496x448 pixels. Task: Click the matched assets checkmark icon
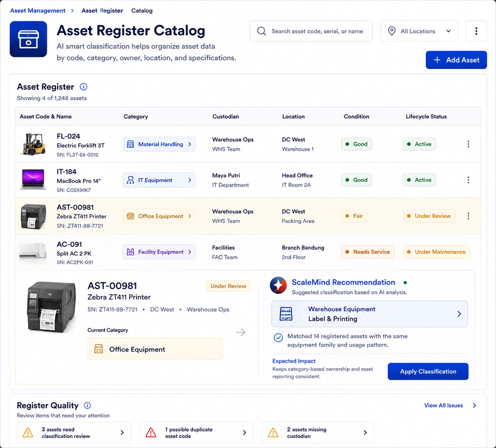[278, 337]
